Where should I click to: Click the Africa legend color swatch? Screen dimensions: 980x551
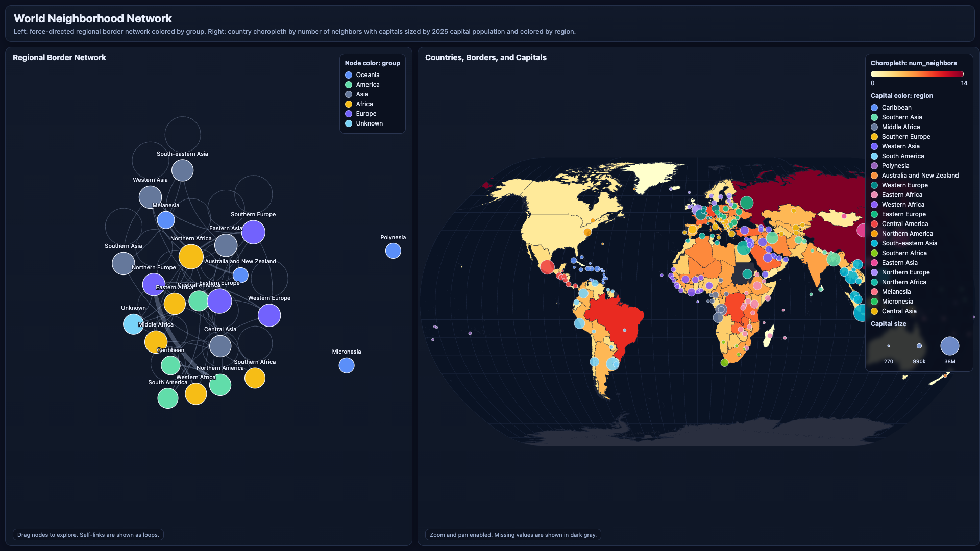pos(349,104)
